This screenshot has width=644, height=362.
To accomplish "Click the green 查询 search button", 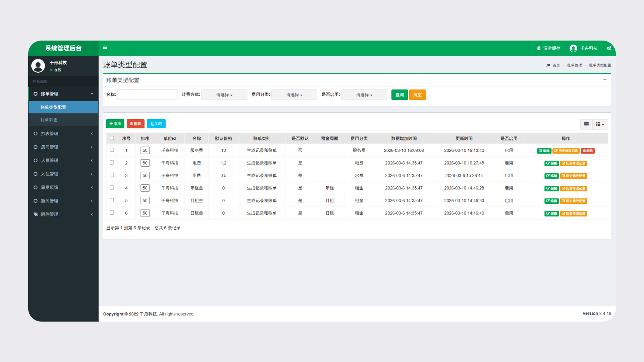I will click(x=399, y=95).
